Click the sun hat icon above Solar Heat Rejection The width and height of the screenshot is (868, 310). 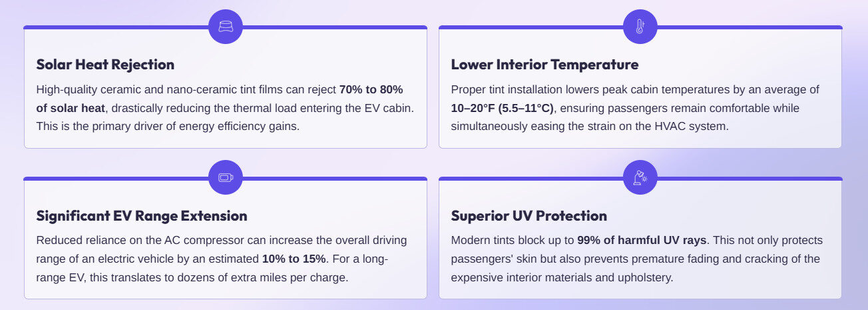click(226, 27)
